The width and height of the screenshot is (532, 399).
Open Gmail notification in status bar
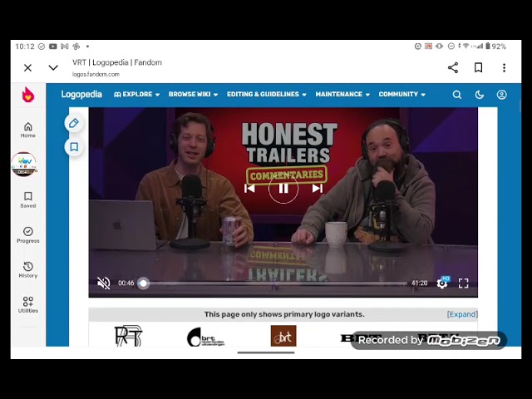(65, 47)
